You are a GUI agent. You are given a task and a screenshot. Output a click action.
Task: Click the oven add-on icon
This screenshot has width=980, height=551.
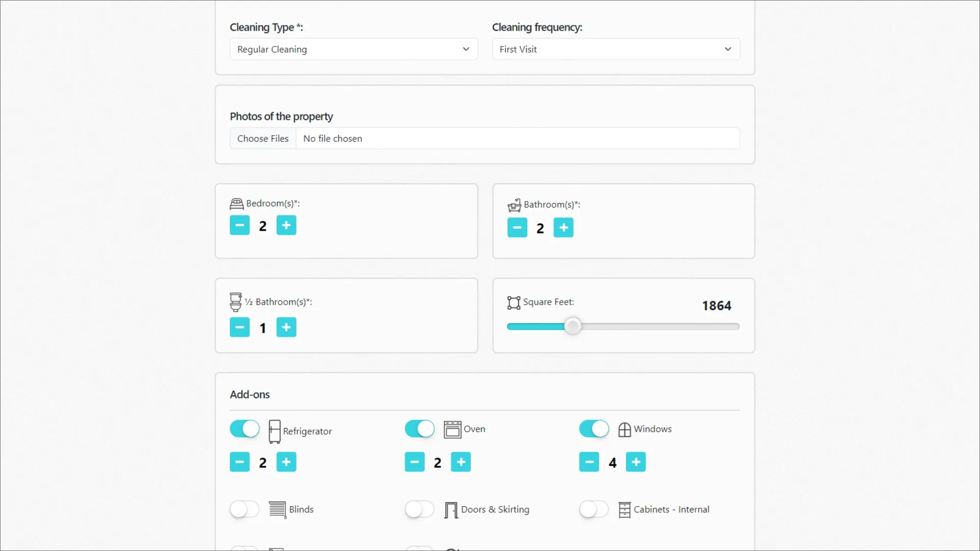(452, 429)
